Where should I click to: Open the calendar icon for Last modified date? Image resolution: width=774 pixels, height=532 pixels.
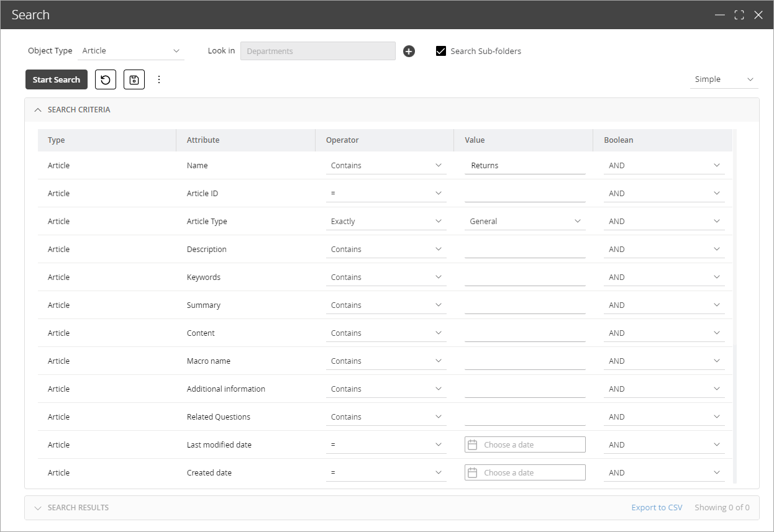tap(473, 444)
